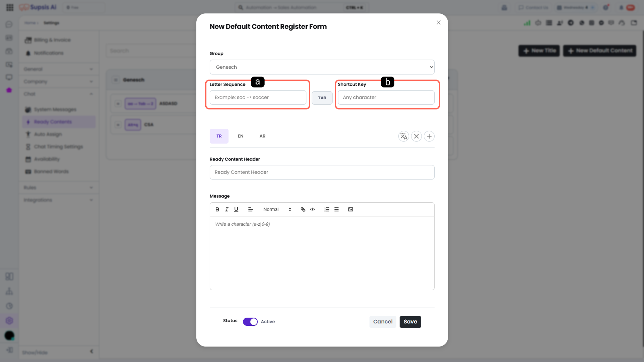Close the New Default Content Register Form

tap(439, 23)
